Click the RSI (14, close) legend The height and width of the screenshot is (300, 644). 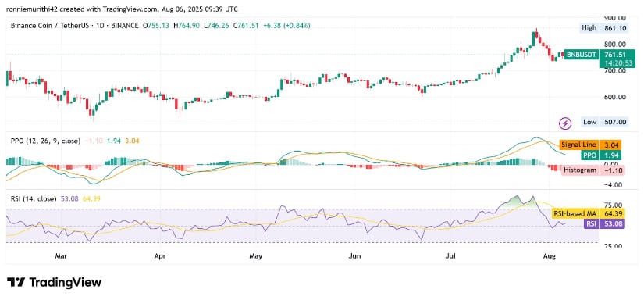34,198
